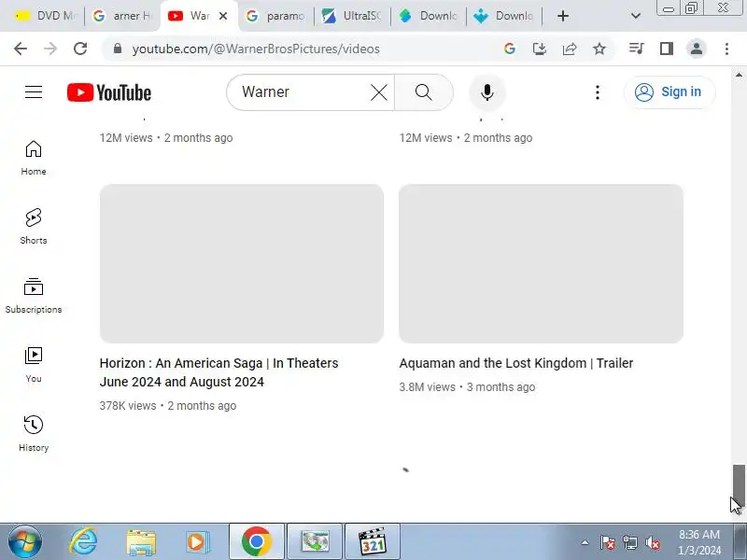
Task: Open Horizon: An American Saga thumbnail
Action: pyautogui.click(x=242, y=263)
